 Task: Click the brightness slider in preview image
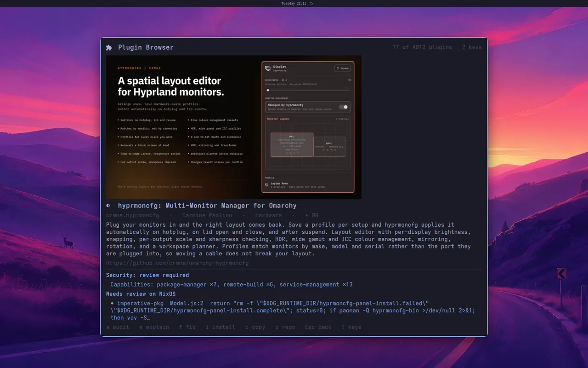pos(308,90)
